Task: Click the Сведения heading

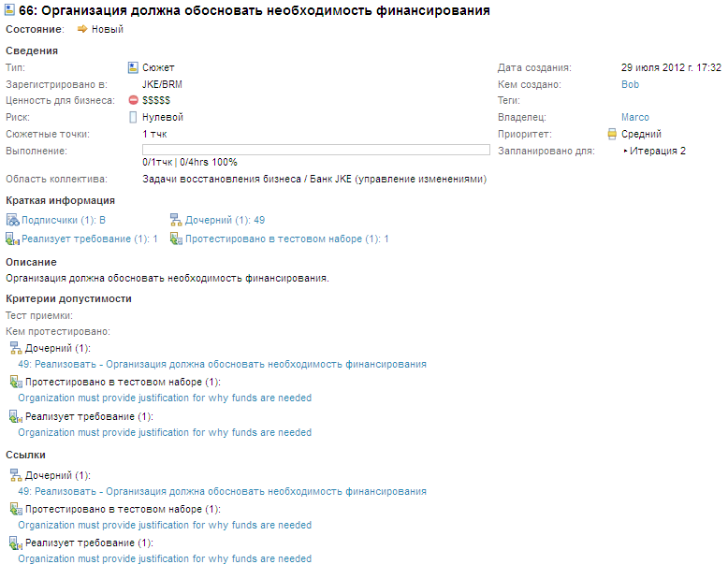Action: point(32,51)
